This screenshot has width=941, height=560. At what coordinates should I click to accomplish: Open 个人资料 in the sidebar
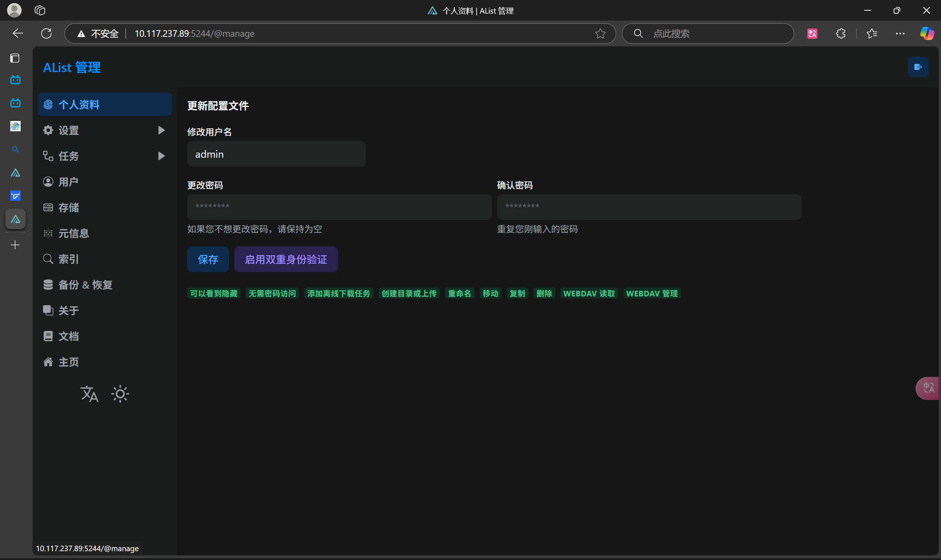click(x=105, y=104)
